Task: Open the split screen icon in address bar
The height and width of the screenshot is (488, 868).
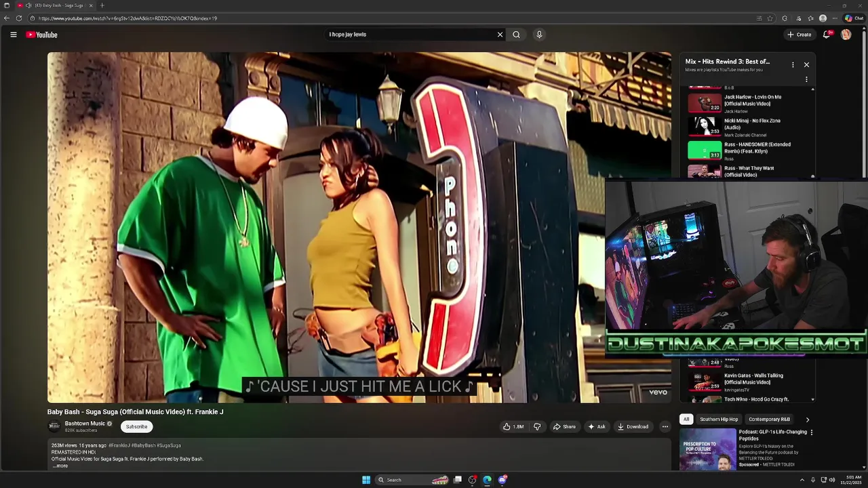Action: (x=759, y=18)
